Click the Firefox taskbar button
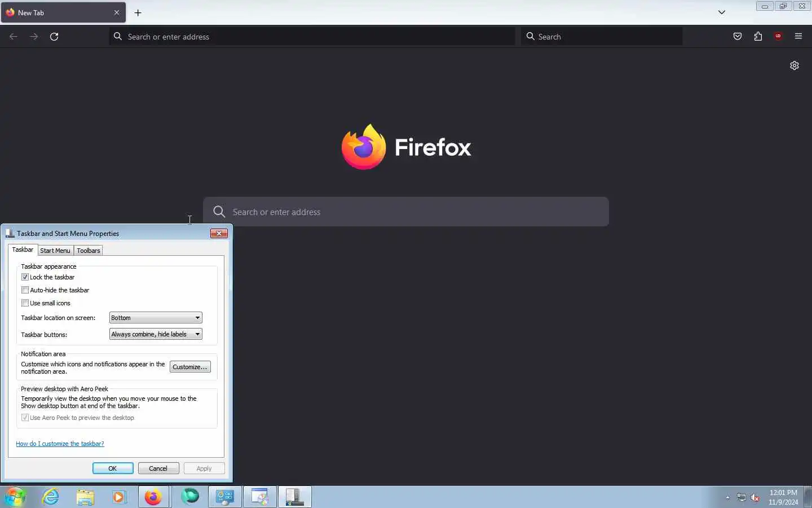 pyautogui.click(x=153, y=497)
